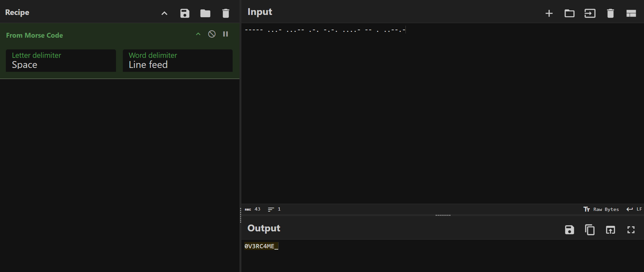644x272 pixels.
Task: Move output to input
Action: (611, 230)
